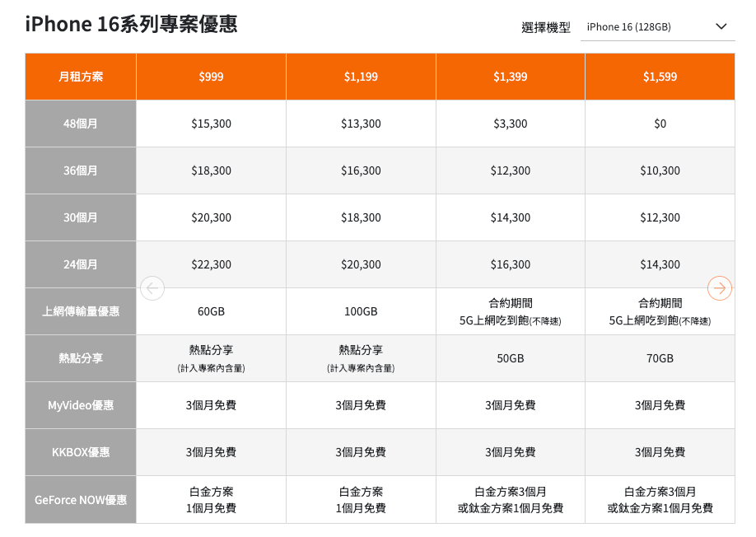Click the dropdown chevron next to iPhone 16 (128GB)
The height and width of the screenshot is (537, 756).
point(721,26)
